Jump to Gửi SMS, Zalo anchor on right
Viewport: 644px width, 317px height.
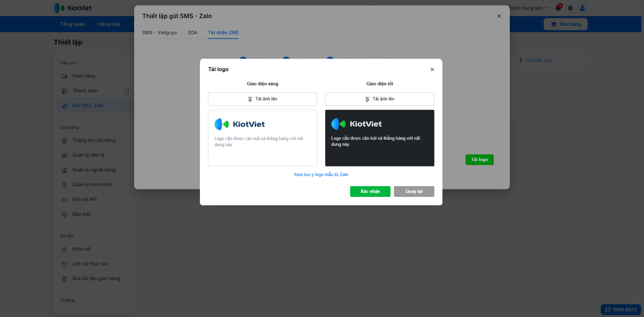pos(539,60)
